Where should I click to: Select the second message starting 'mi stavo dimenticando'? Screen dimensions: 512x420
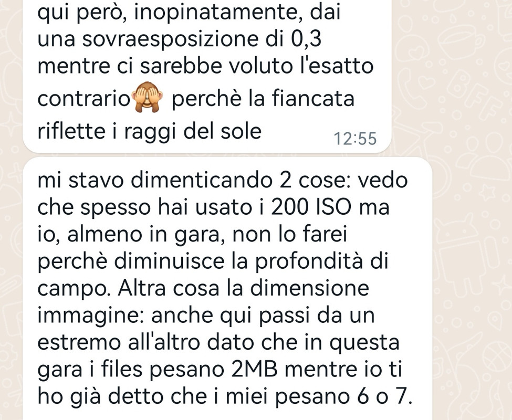pos(227,288)
